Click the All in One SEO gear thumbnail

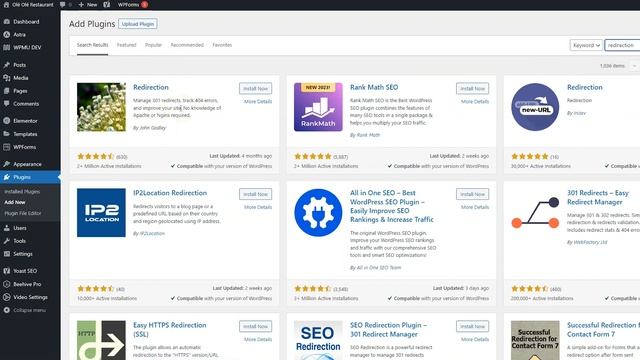(x=318, y=213)
